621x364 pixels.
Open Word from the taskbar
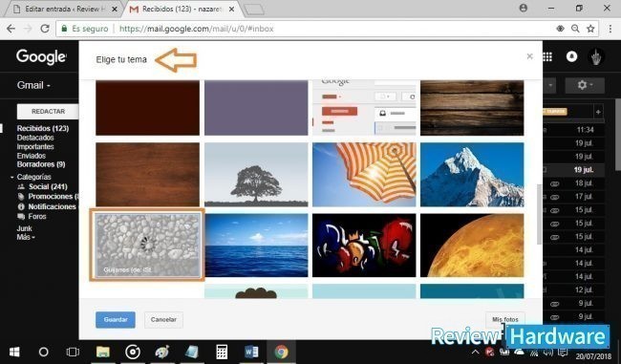tap(251, 352)
